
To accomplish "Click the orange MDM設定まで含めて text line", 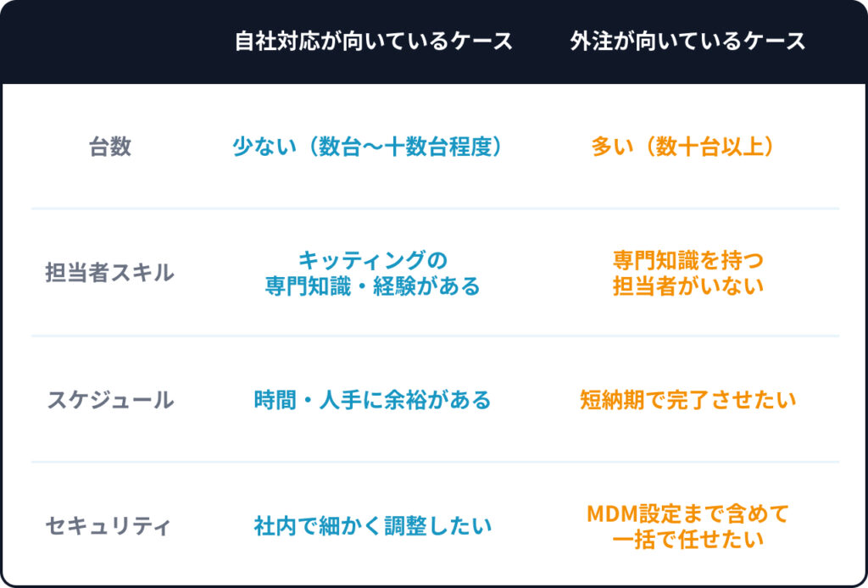I will pos(687,513).
